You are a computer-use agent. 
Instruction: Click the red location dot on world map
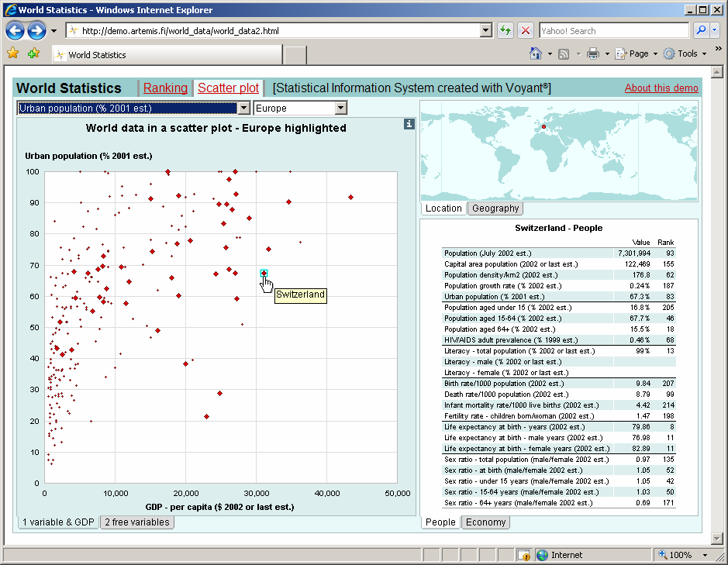click(543, 126)
